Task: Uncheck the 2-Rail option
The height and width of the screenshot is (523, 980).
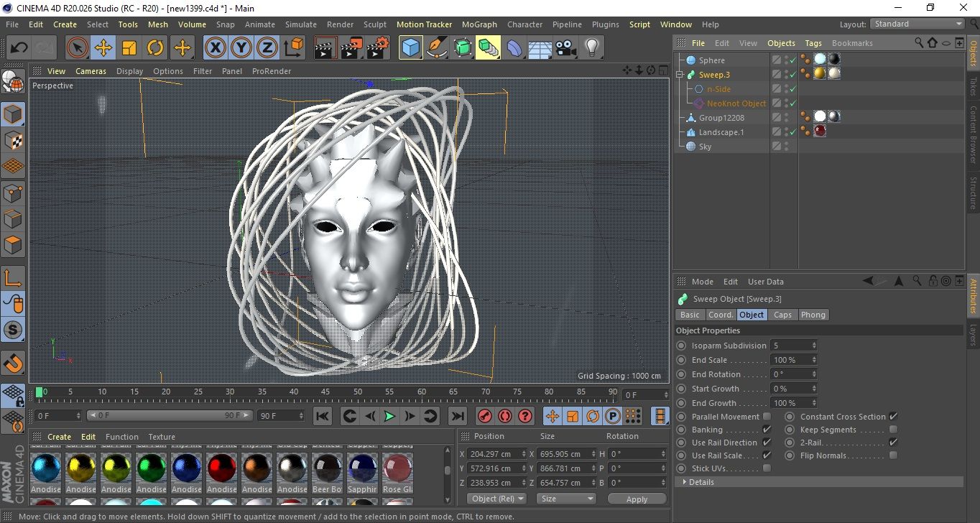Action: 893,443
